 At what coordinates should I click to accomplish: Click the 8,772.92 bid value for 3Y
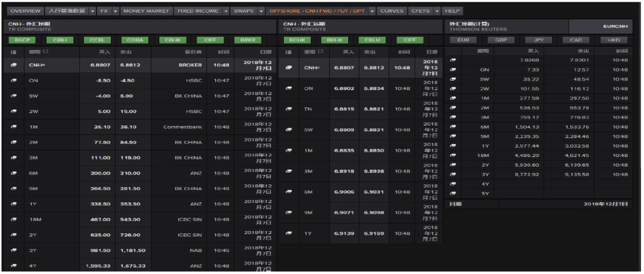coord(527,174)
